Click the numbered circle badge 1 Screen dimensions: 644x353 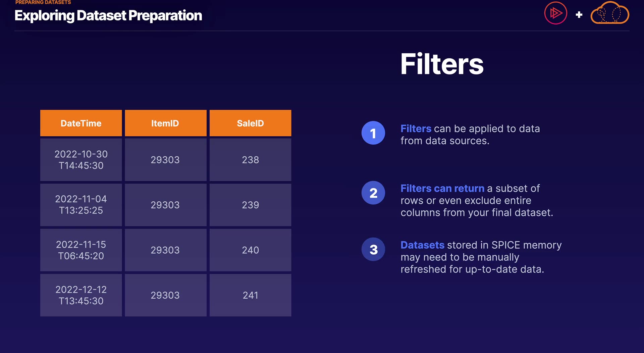click(x=373, y=133)
